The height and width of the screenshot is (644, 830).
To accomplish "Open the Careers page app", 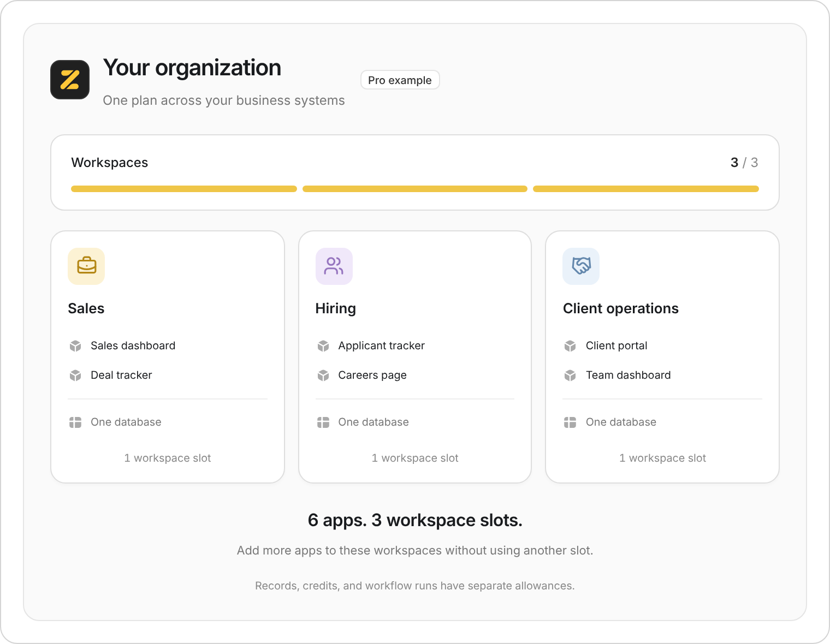I will tap(372, 375).
